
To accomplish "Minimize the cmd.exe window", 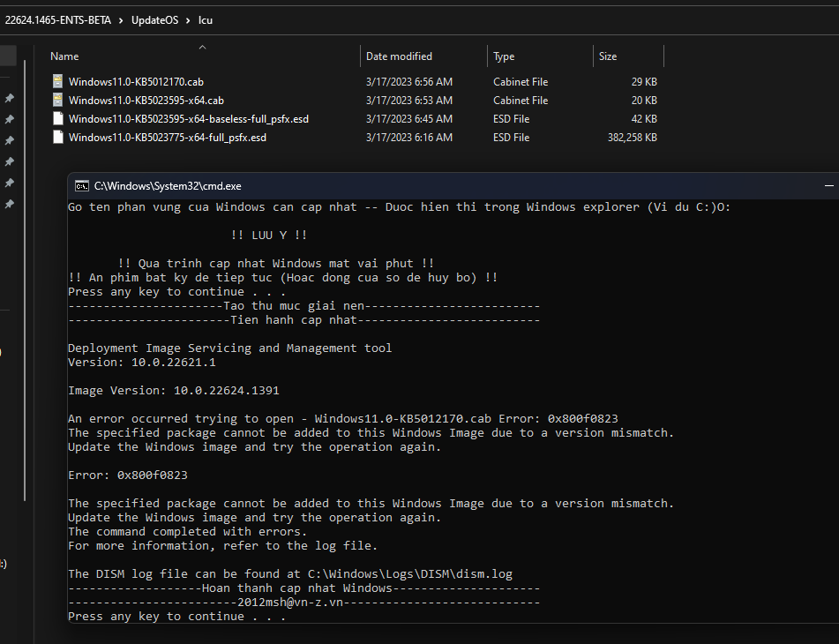I will click(828, 185).
